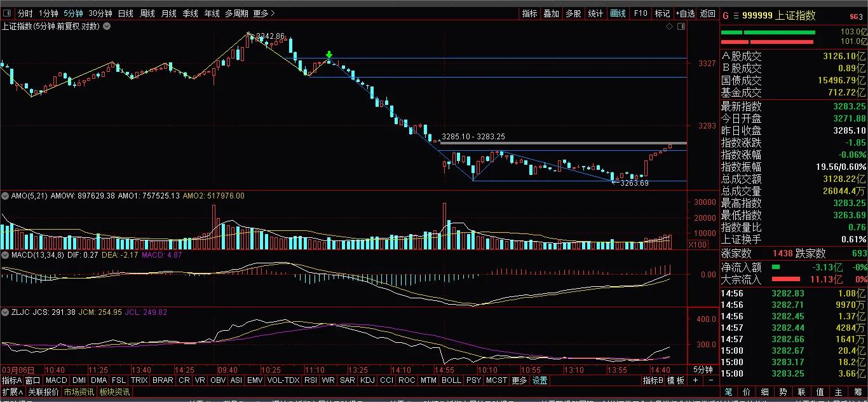Open the 指标A selector
Image resolution: width=868 pixels, height=402 pixels.
[x=12, y=380]
